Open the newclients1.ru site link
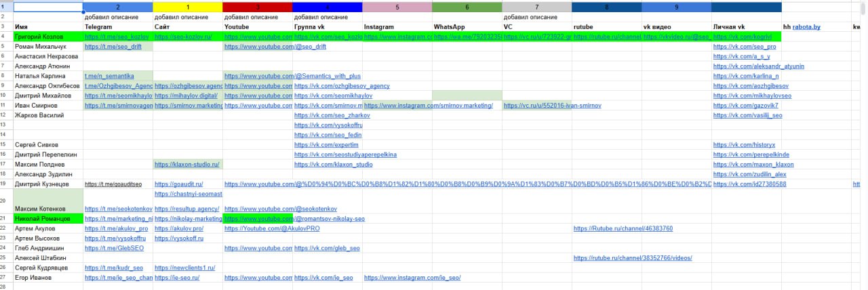 point(184,268)
